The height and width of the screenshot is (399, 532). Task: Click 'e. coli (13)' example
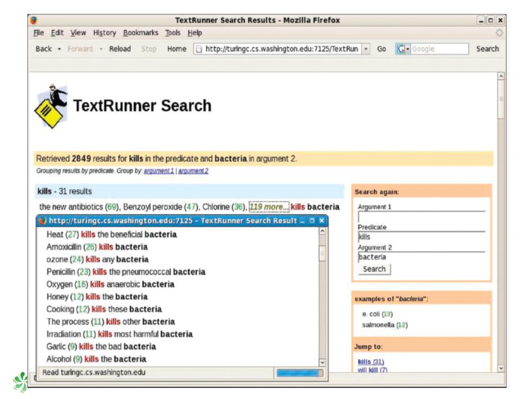pos(377,314)
